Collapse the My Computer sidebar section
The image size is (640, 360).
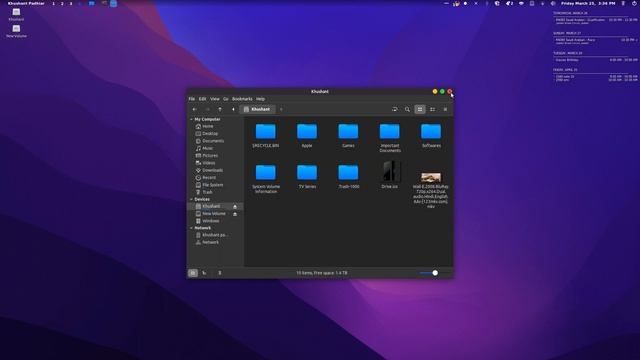pyautogui.click(x=191, y=119)
